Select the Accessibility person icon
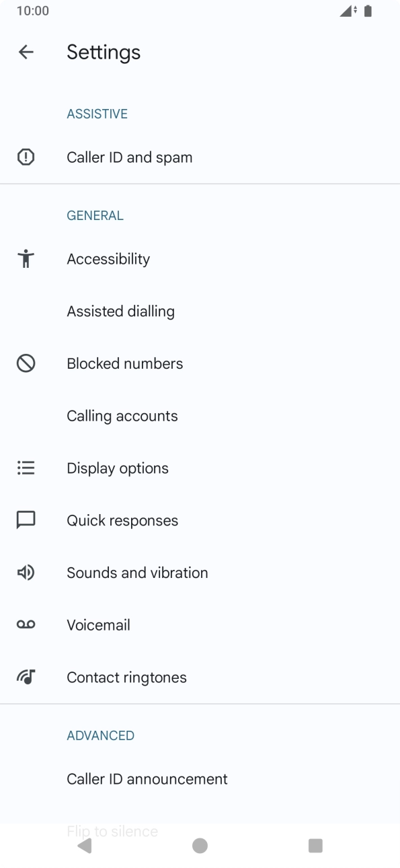 click(26, 258)
